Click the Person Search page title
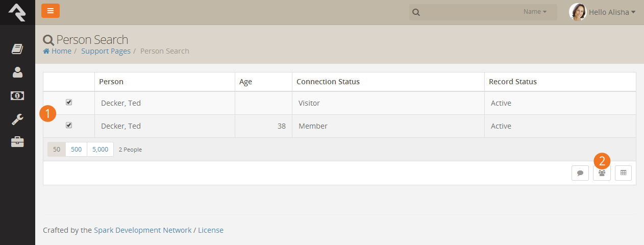 click(x=92, y=39)
